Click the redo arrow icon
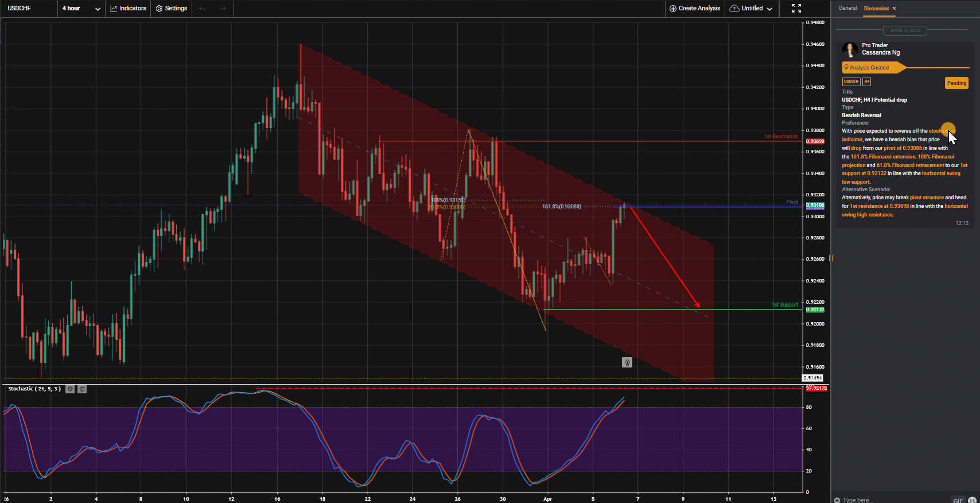 (223, 8)
